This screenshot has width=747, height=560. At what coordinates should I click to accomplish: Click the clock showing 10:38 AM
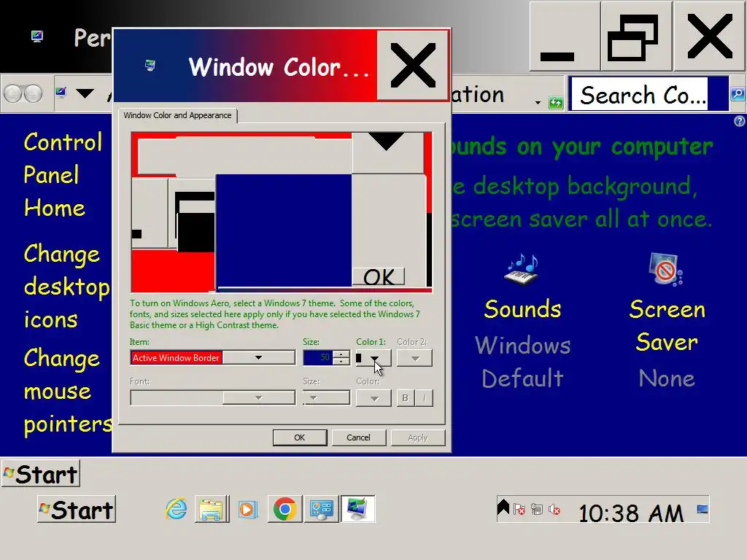point(631,513)
